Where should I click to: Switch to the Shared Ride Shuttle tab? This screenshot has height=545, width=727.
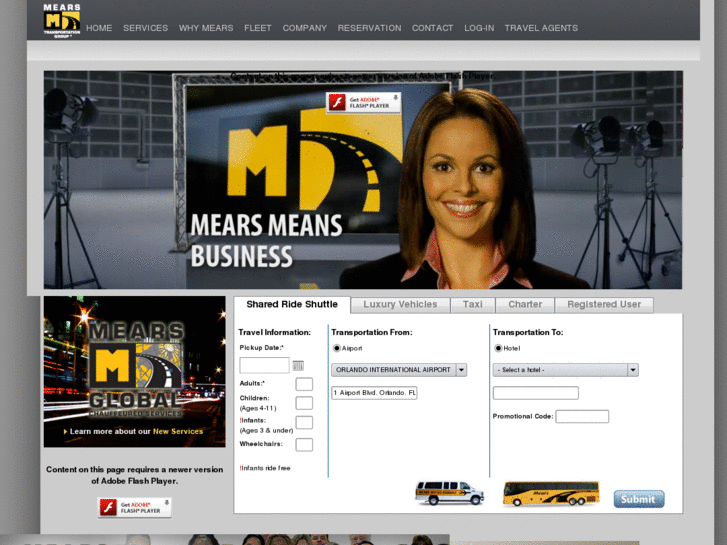pyautogui.click(x=292, y=305)
